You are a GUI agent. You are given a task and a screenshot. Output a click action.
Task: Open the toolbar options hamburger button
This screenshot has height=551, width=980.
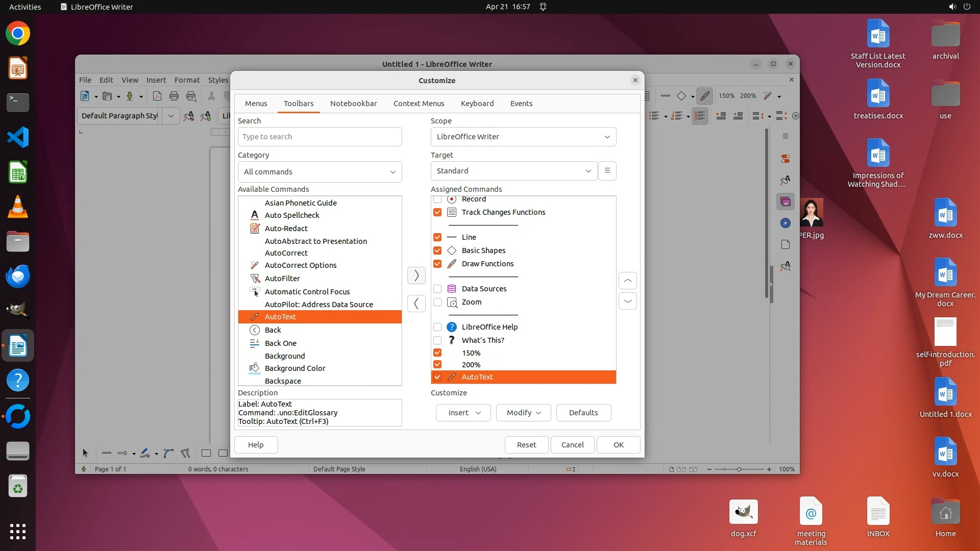click(607, 171)
